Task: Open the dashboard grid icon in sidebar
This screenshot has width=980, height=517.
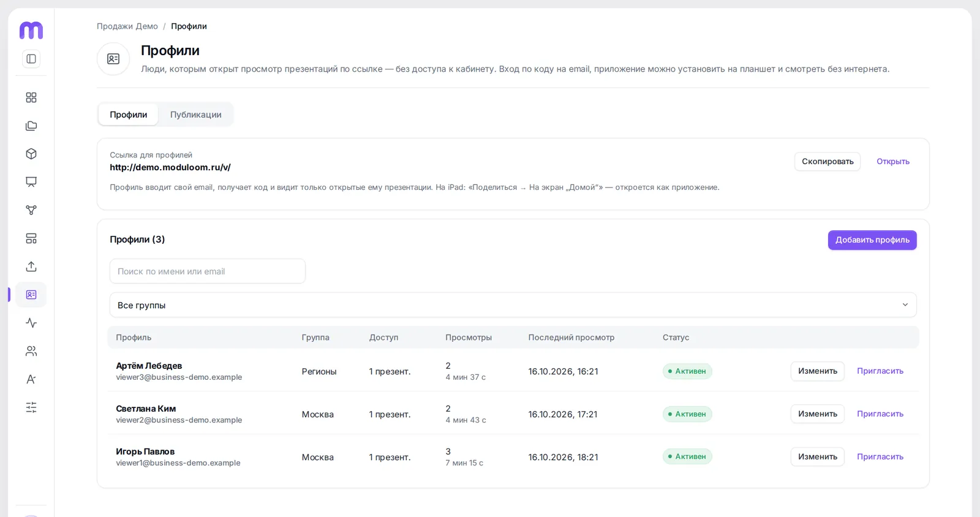Action: [x=31, y=97]
